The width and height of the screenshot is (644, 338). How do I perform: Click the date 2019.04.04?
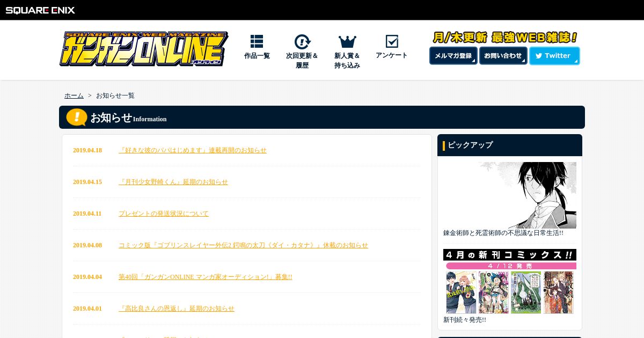pos(87,277)
